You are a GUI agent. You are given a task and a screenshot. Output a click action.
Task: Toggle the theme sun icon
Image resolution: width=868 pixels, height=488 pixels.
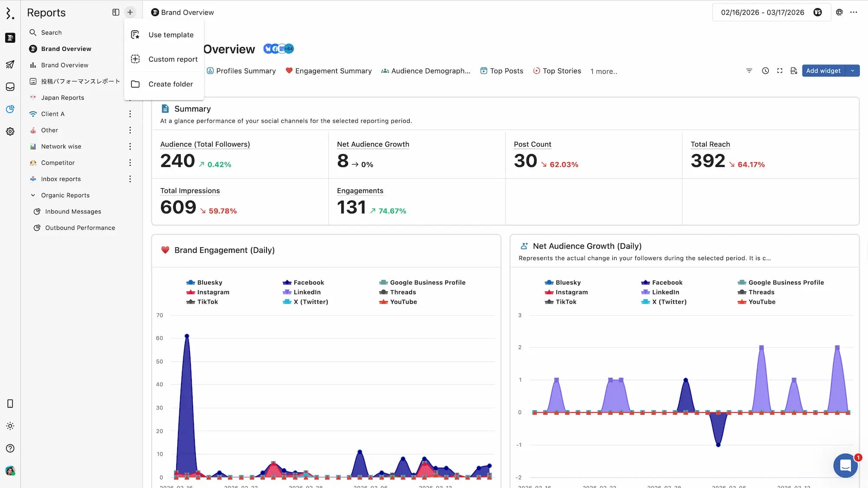click(10, 426)
